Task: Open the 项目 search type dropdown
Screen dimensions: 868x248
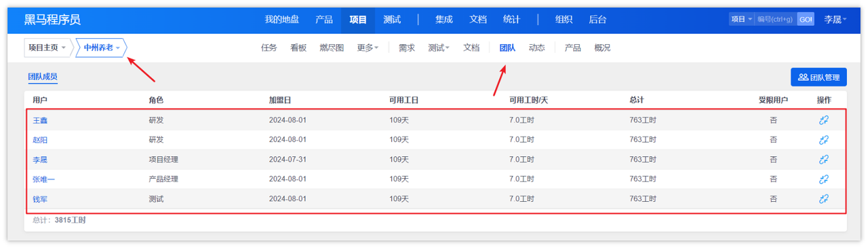Action: pos(741,20)
